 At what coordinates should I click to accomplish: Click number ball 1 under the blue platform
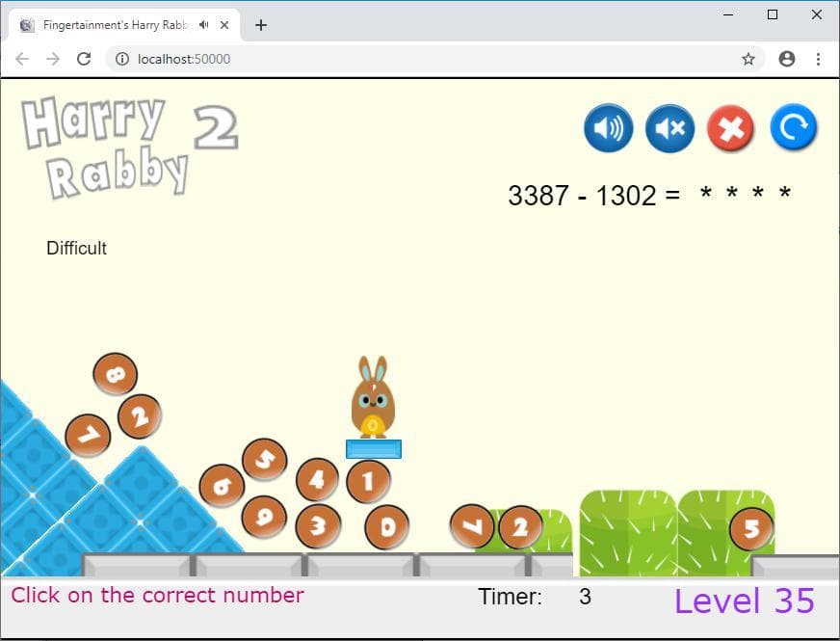(x=369, y=481)
